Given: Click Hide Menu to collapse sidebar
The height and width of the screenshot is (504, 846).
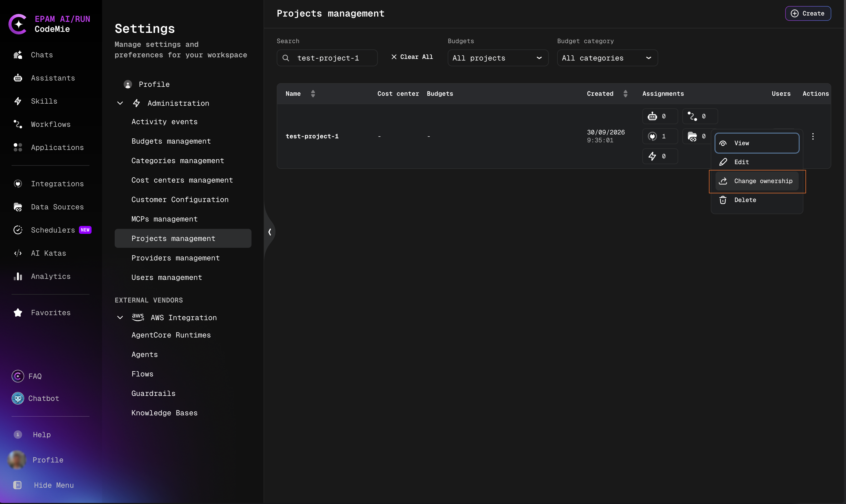Looking at the screenshot, I should (x=43, y=485).
